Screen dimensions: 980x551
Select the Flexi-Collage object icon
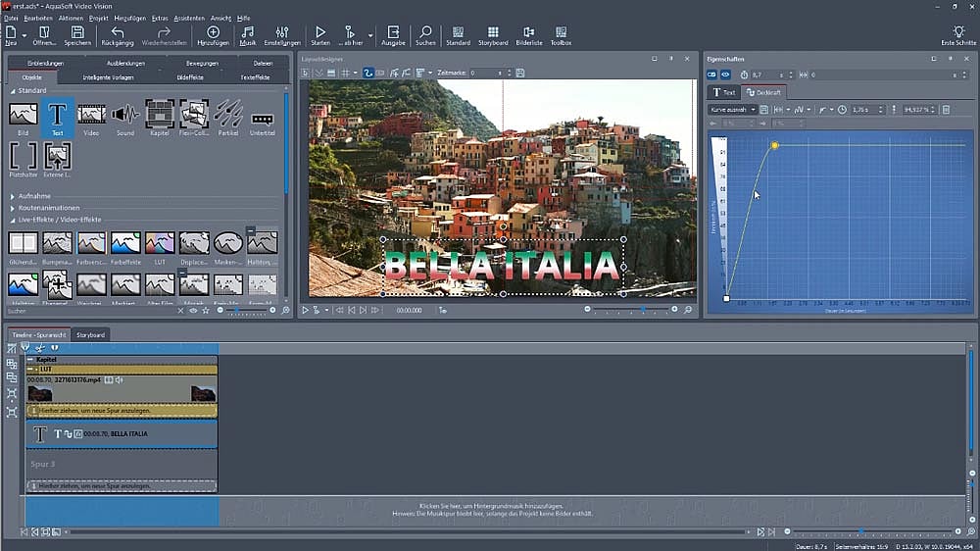193,115
